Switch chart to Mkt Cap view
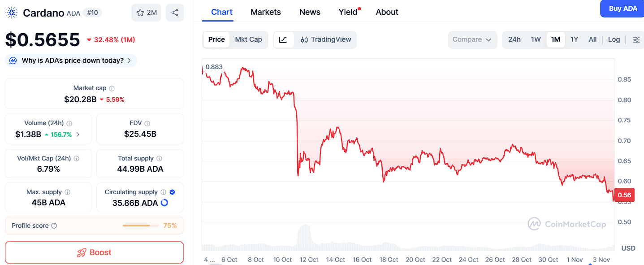The image size is (644, 265). tap(248, 39)
